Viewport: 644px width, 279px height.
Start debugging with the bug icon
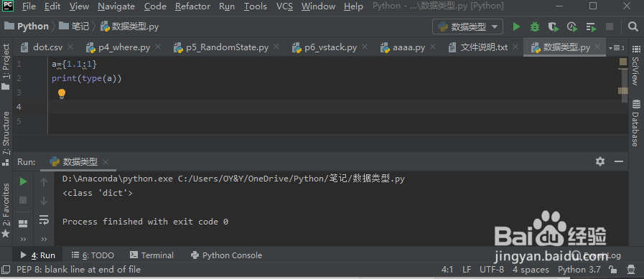(x=534, y=27)
